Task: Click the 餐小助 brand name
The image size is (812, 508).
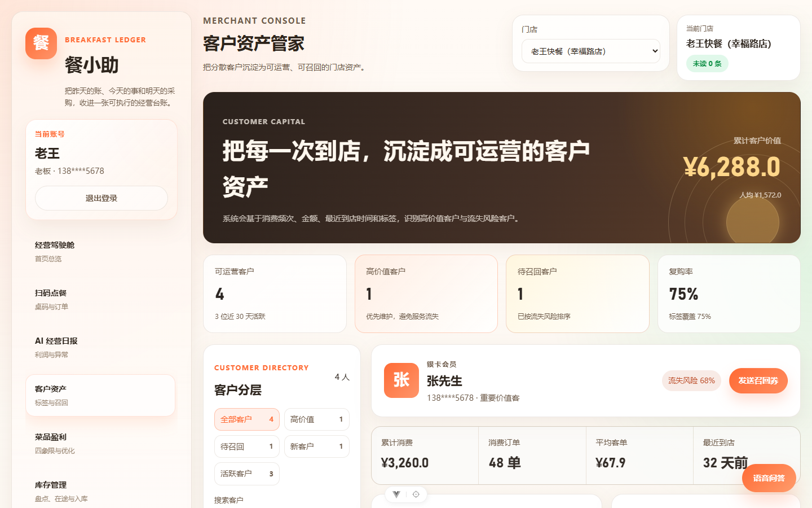Action: point(92,65)
